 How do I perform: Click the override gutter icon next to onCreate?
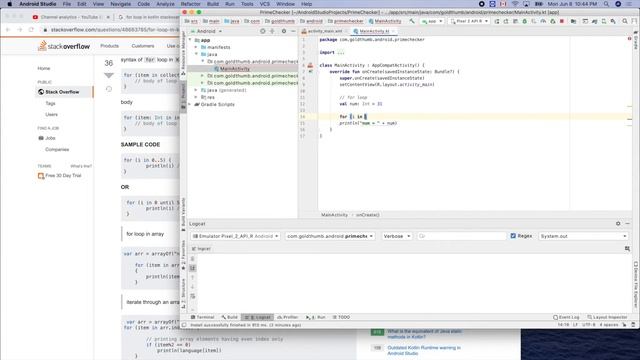310,71
